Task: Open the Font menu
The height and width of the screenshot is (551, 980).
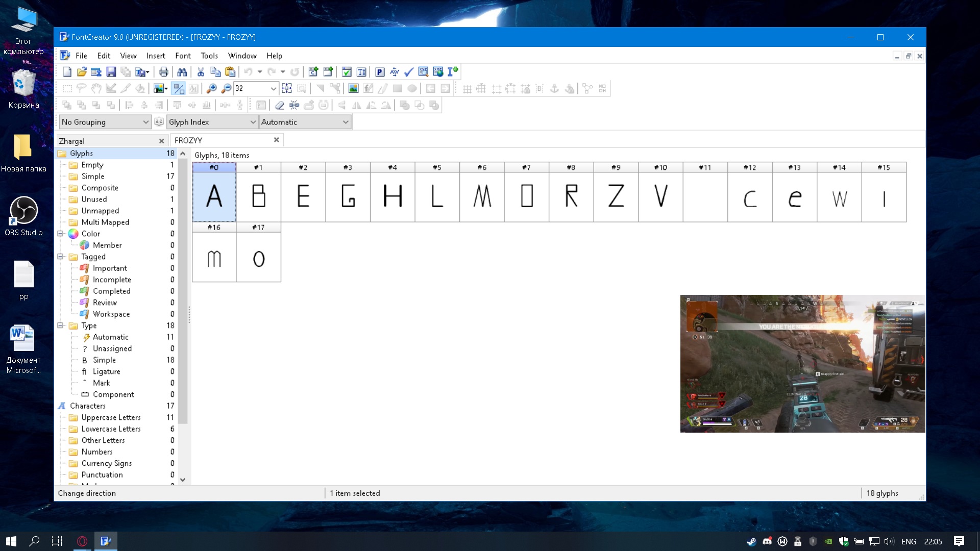Action: (x=183, y=56)
